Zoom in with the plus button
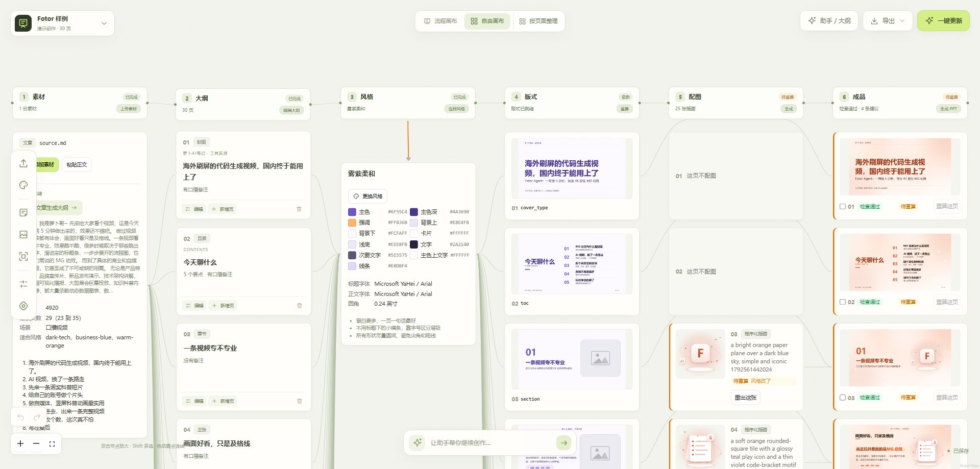 click(20, 443)
